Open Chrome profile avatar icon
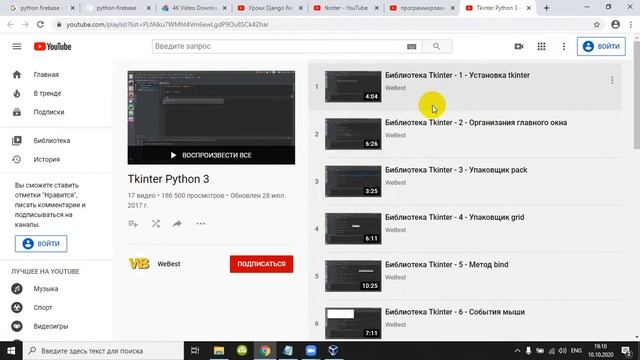This screenshot has height=360, width=640. pos(616,24)
